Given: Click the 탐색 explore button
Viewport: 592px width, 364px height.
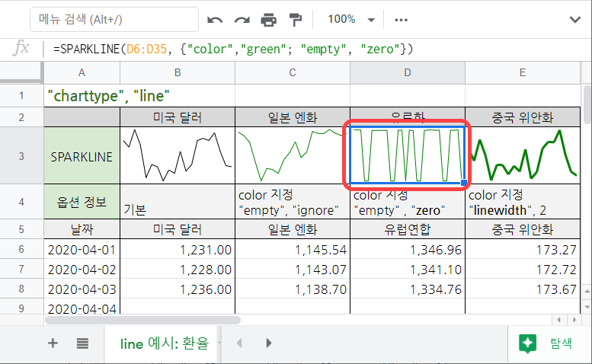Looking at the screenshot, I should click(x=547, y=343).
